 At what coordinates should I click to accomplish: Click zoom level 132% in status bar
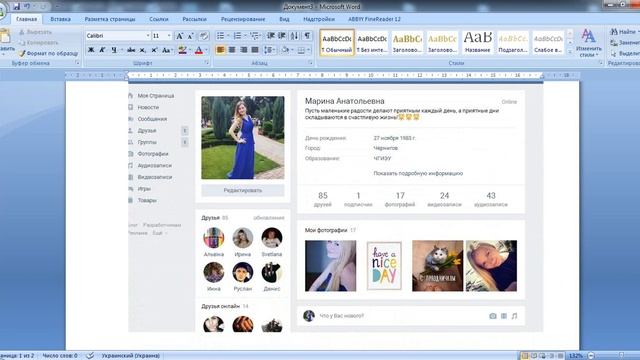coord(576,356)
